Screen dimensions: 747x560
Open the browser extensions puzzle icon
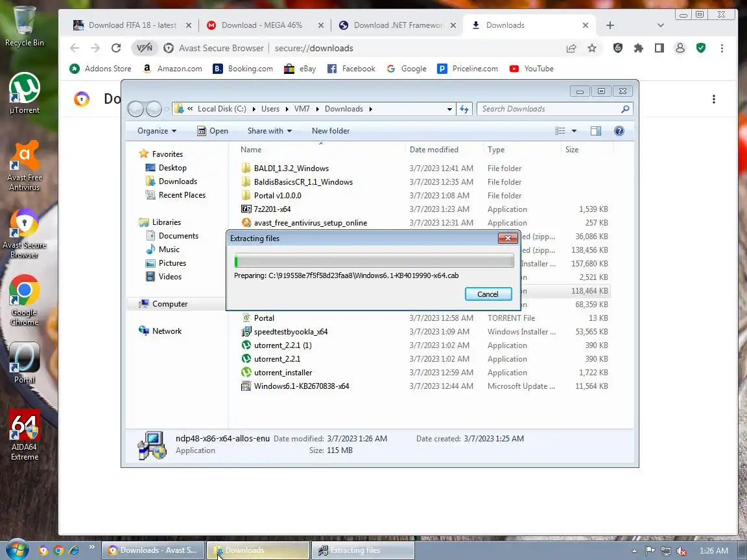pyautogui.click(x=638, y=48)
